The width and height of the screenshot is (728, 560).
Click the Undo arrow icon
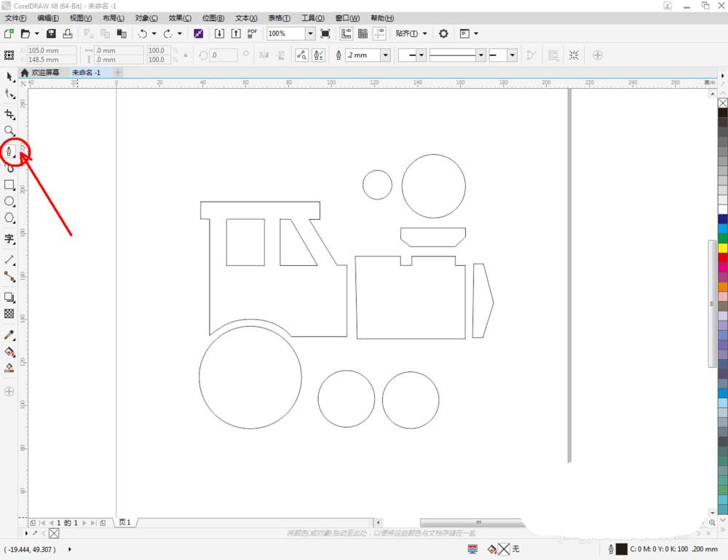tap(143, 33)
